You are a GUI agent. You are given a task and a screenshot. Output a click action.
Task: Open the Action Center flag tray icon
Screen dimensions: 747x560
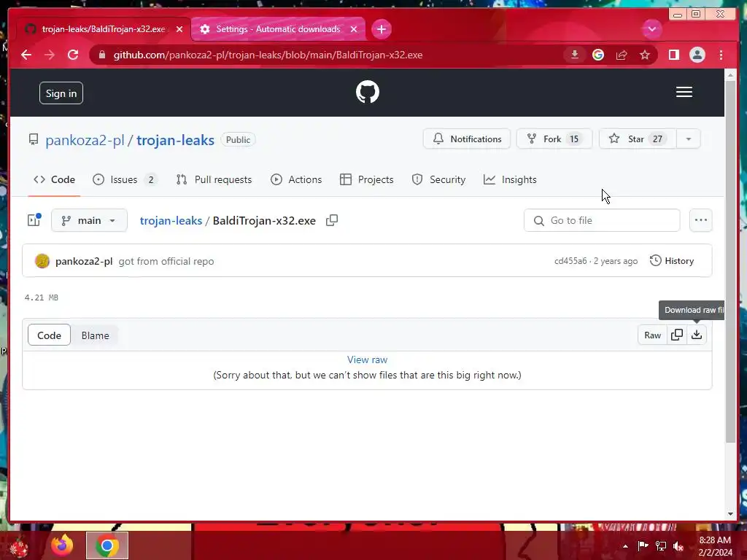coord(643,546)
